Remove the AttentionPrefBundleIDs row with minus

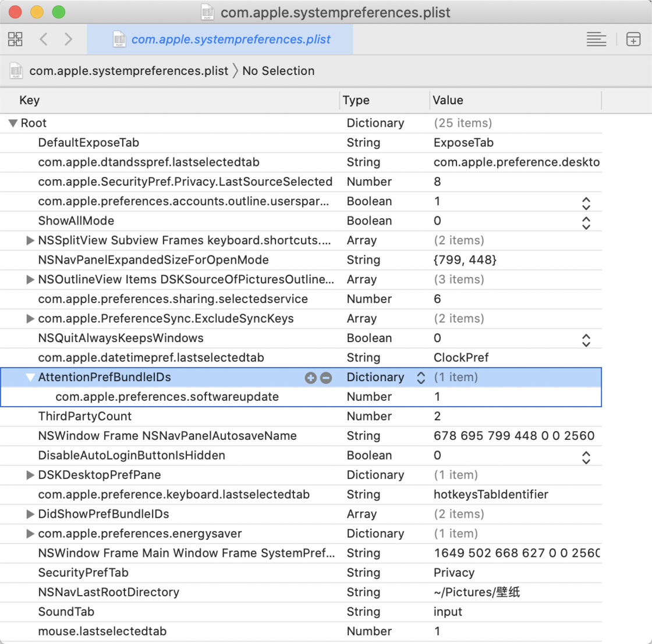(326, 378)
